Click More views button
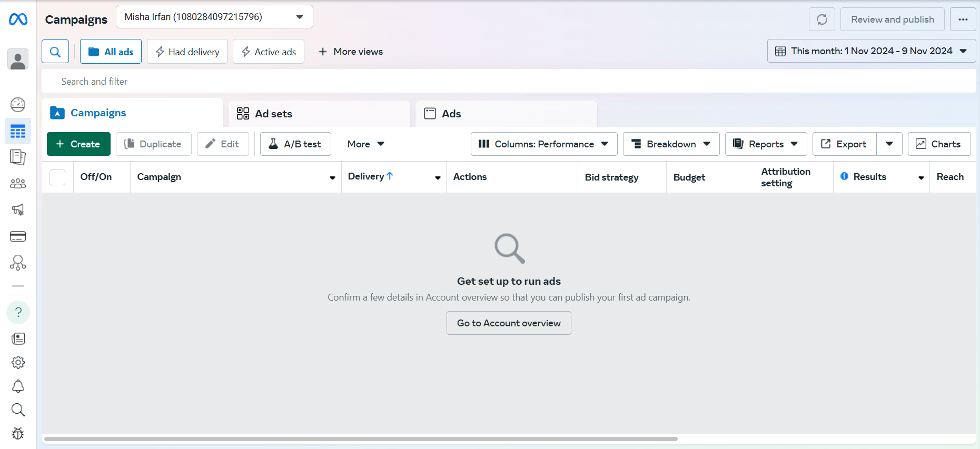980x449 pixels. 351,52
